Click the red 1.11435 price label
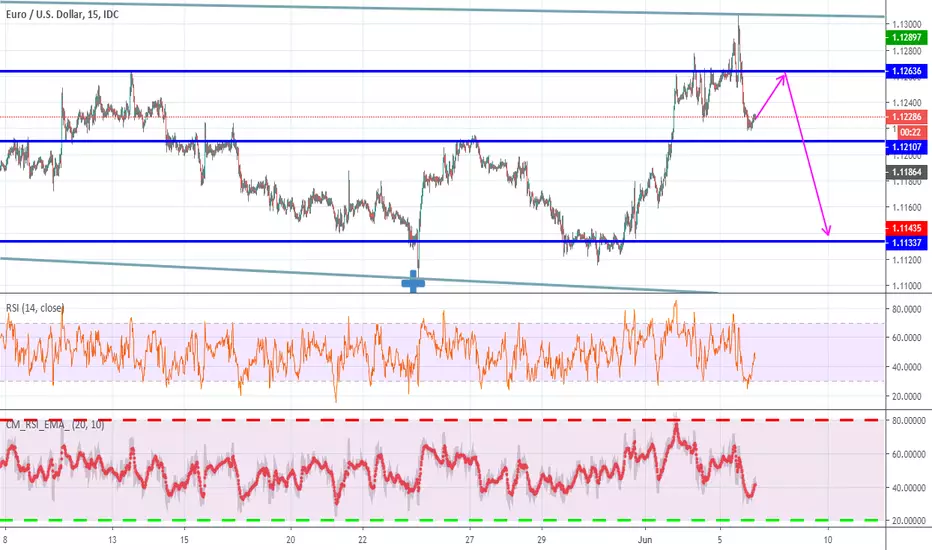 click(906, 228)
